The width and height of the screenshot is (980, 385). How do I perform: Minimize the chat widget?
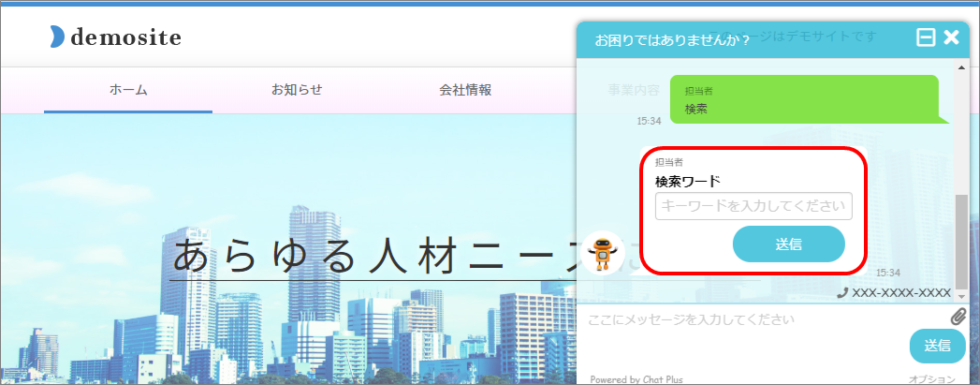click(x=926, y=38)
